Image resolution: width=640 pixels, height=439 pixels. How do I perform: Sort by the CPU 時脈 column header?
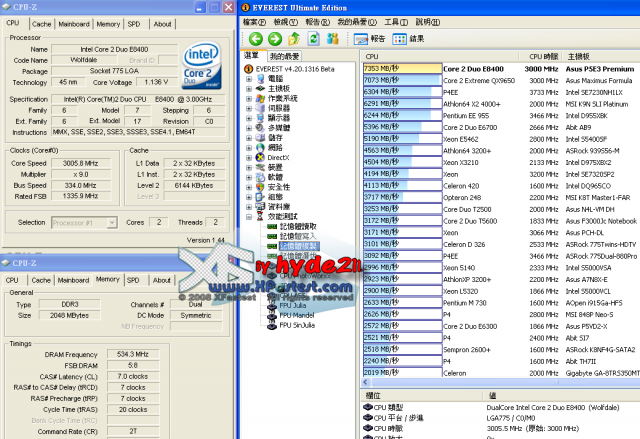click(x=541, y=56)
